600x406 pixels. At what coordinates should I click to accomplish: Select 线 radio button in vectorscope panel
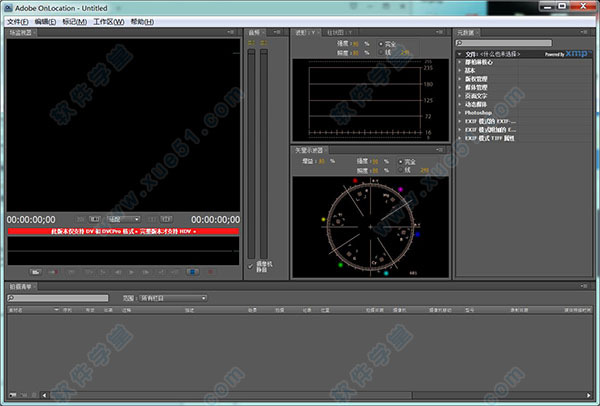pyautogui.click(x=400, y=170)
